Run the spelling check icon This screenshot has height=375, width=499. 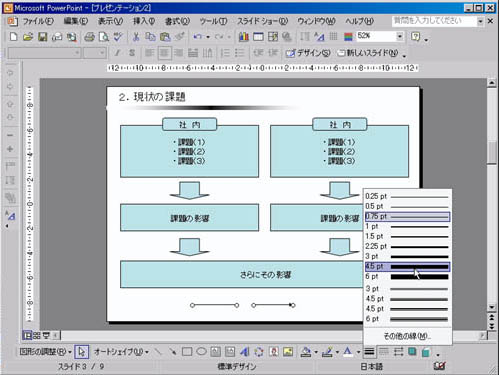118,37
